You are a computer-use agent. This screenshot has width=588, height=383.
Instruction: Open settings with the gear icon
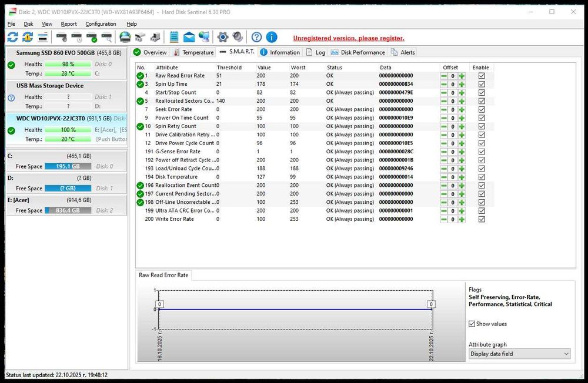(x=222, y=38)
